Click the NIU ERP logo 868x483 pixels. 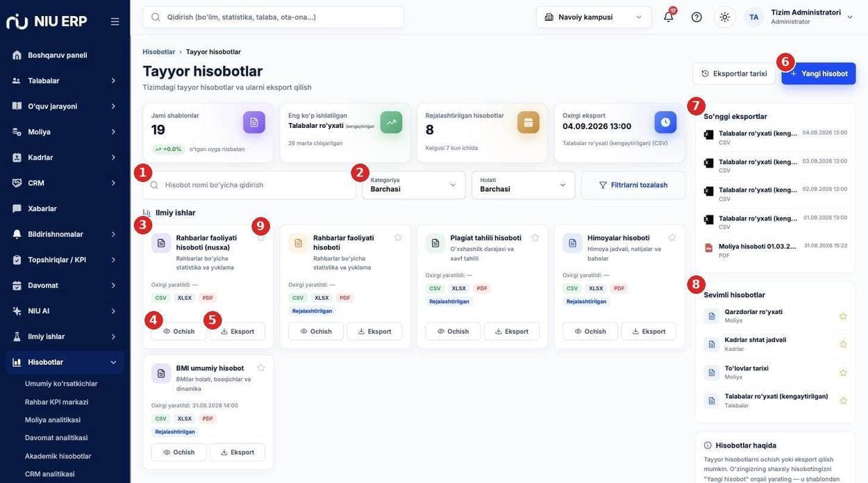coord(47,22)
